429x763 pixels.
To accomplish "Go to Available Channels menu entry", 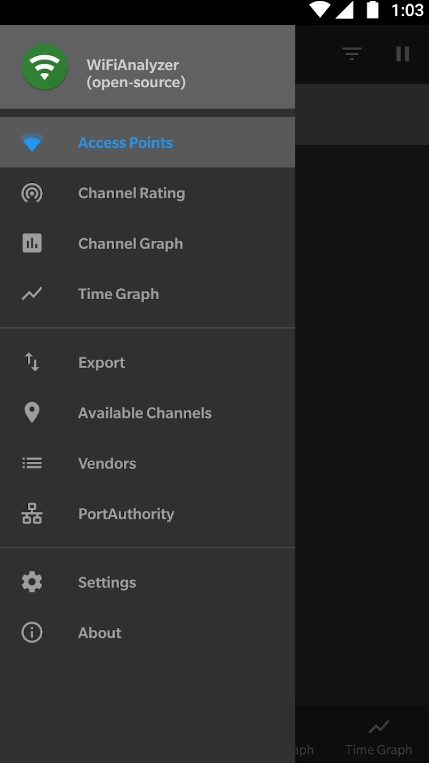I will coord(147,413).
